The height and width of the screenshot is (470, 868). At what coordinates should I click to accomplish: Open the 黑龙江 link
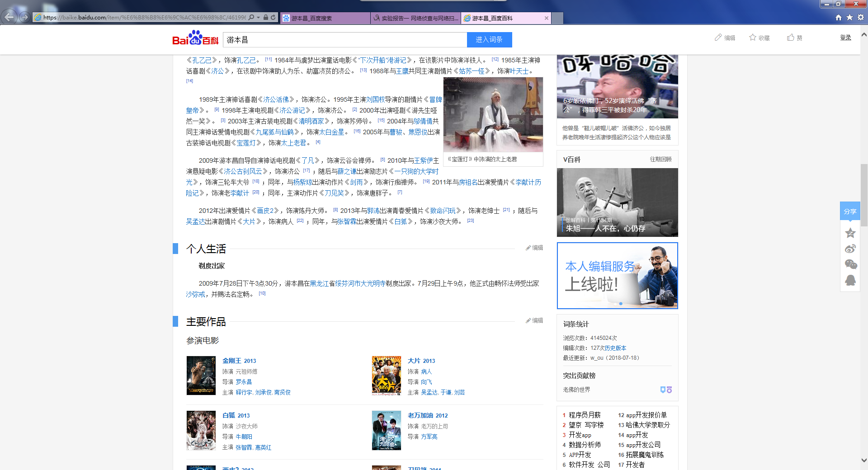(x=319, y=283)
